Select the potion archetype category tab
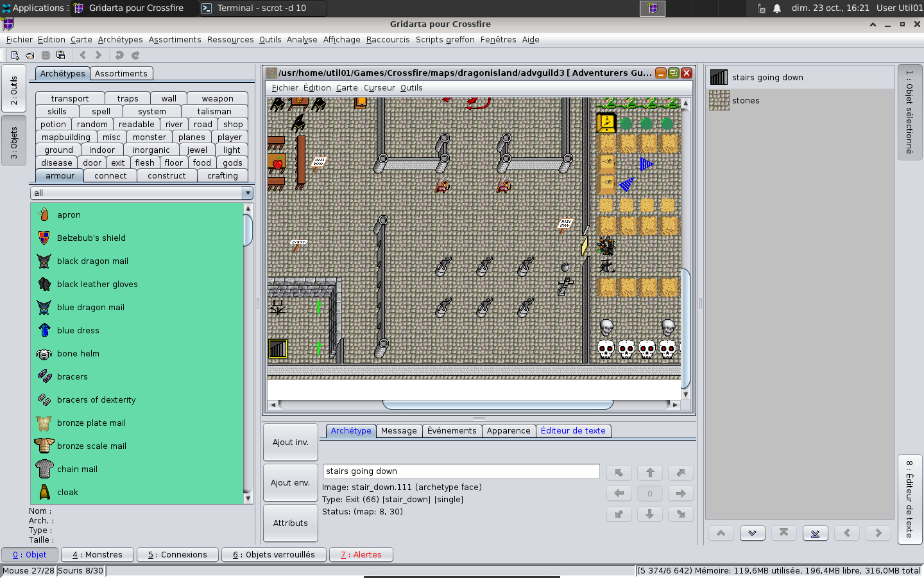The image size is (924, 578). click(x=53, y=124)
